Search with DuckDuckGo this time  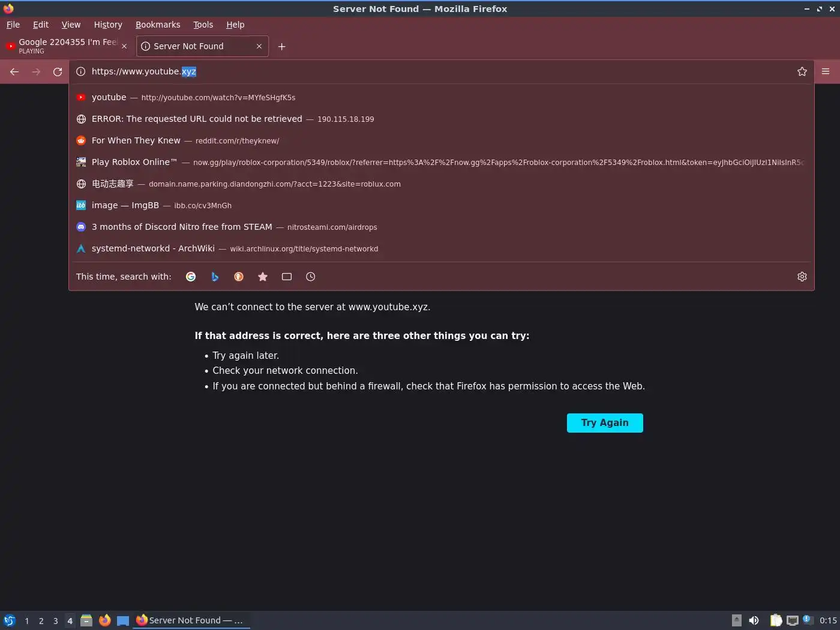pos(239,277)
